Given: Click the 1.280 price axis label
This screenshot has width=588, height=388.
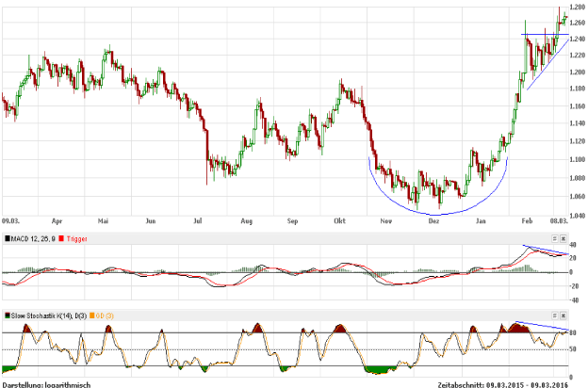Looking at the screenshot, I should click(577, 7).
